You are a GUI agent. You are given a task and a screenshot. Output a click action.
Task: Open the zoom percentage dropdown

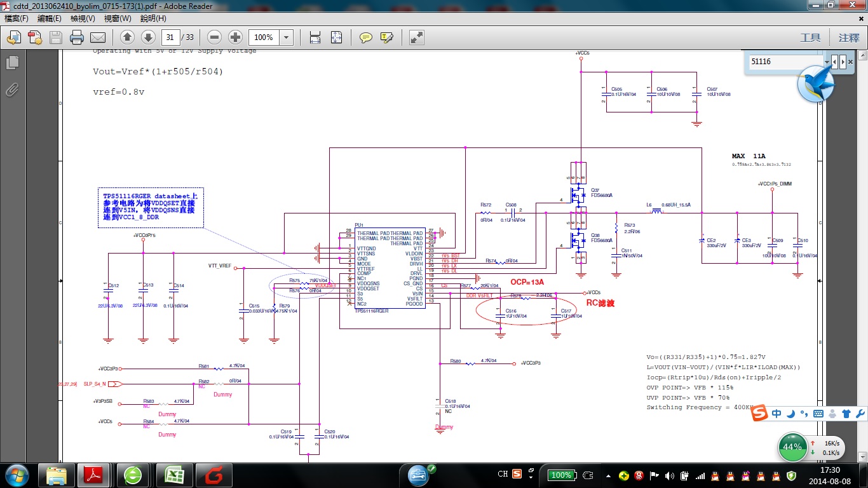point(287,37)
